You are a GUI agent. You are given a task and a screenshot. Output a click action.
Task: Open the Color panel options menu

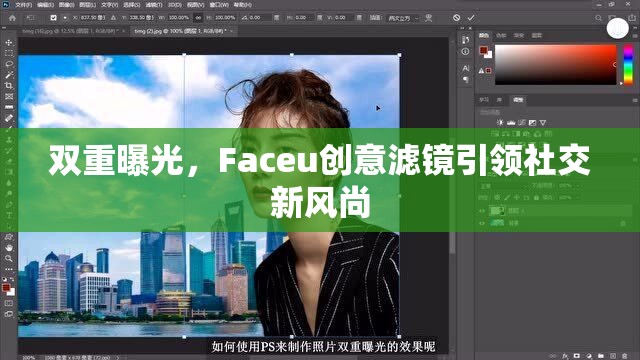(635, 36)
